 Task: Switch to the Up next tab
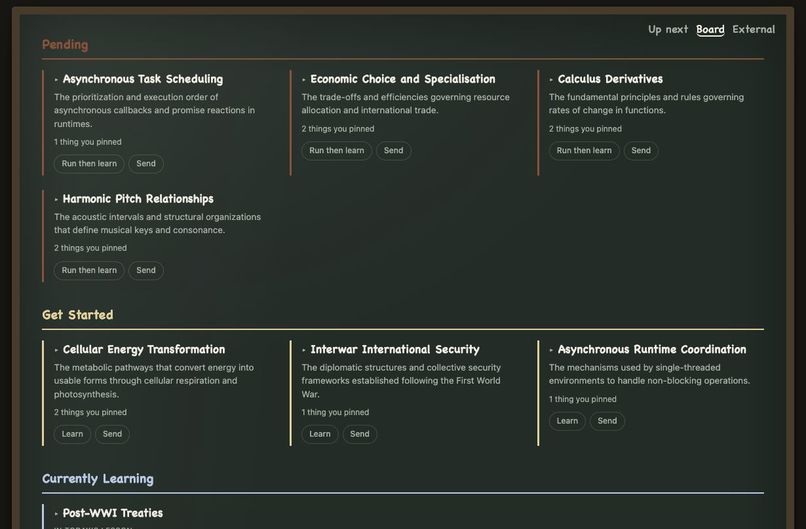668,29
